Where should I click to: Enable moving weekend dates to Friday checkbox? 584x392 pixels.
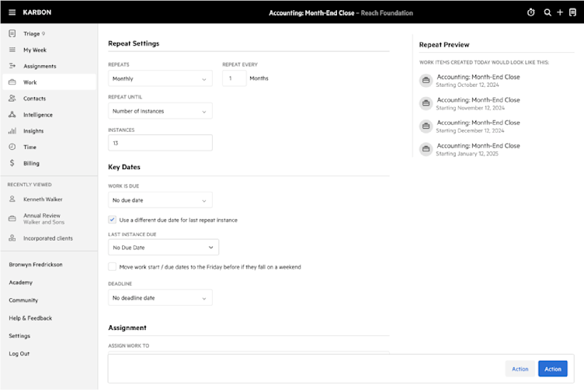[x=112, y=266]
